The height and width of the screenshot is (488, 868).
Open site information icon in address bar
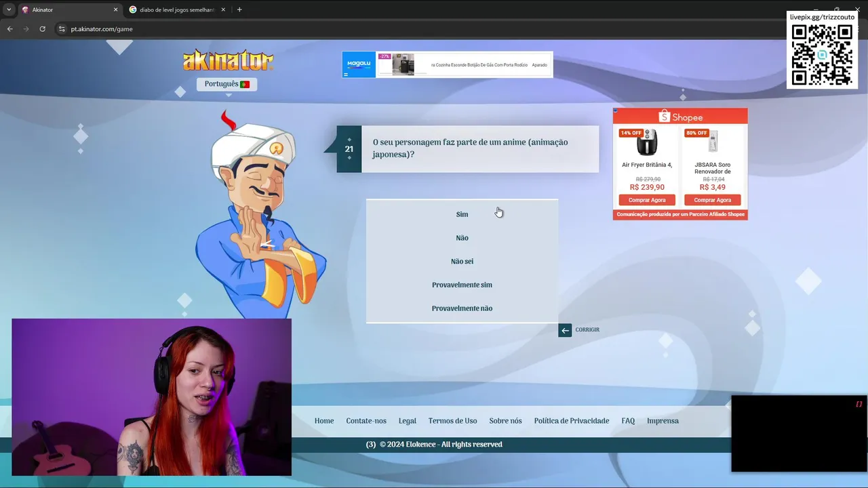point(62,29)
